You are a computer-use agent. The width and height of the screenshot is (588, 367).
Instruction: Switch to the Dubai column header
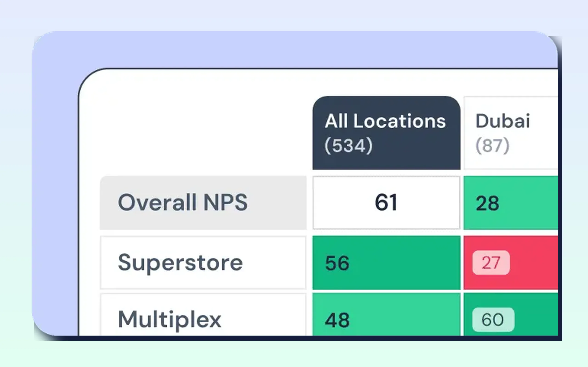pos(511,133)
